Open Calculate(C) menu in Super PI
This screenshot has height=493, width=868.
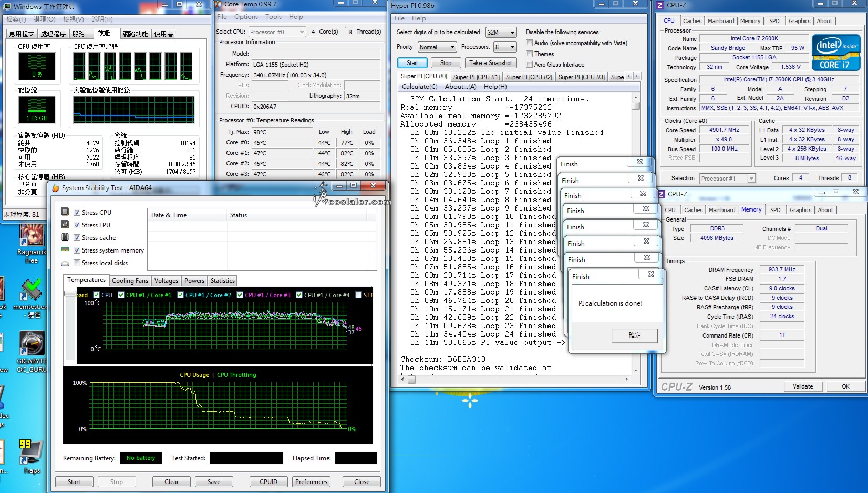pyautogui.click(x=419, y=87)
